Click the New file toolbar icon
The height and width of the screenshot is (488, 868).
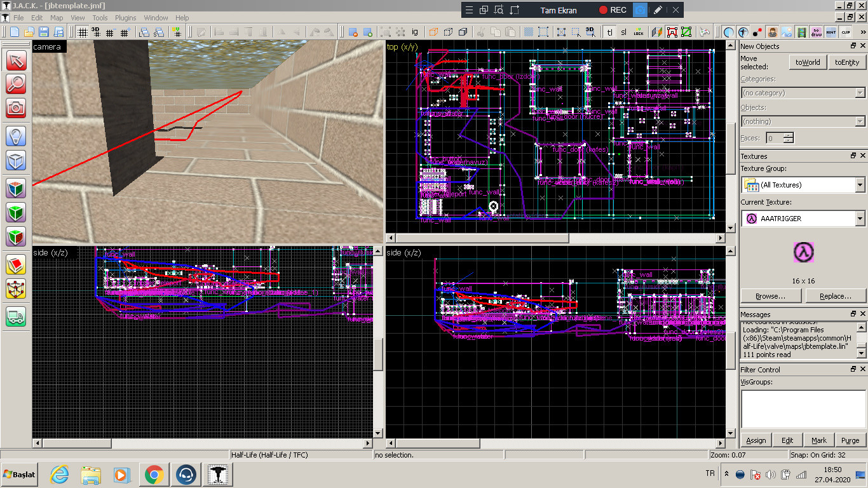point(14,32)
